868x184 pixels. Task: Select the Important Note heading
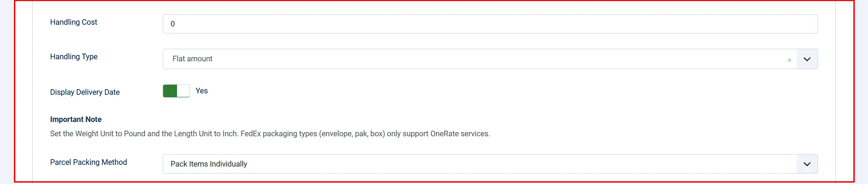[76, 119]
